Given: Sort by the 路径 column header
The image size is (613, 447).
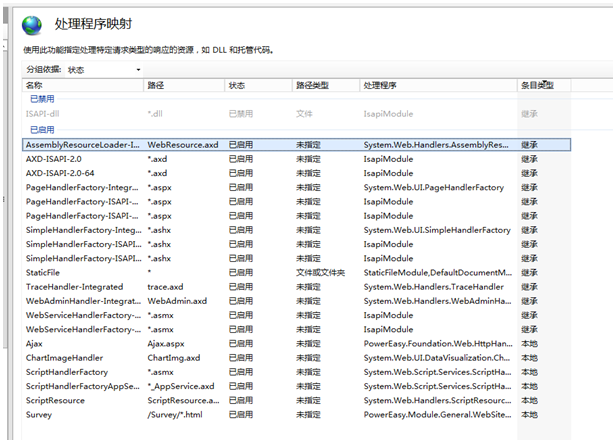Looking at the screenshot, I should tap(156, 86).
